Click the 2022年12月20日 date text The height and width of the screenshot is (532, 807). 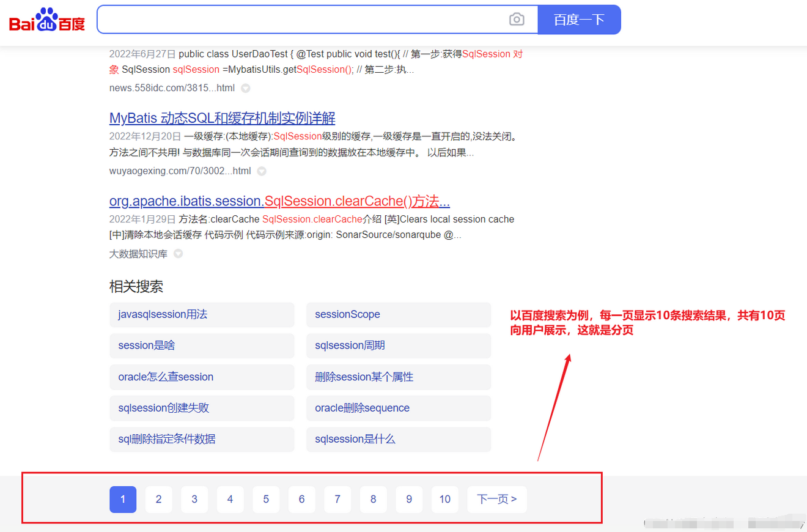pos(145,136)
